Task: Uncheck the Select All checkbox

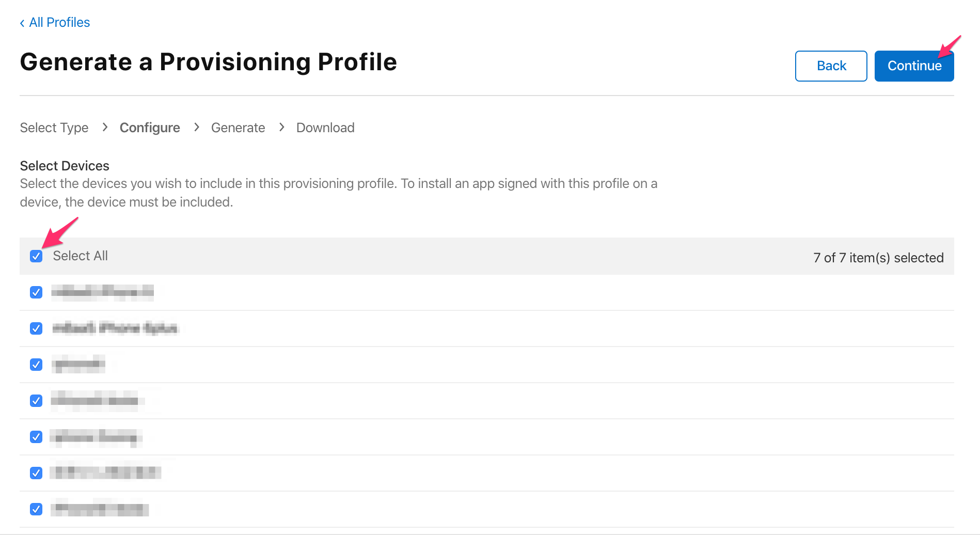Action: tap(36, 256)
